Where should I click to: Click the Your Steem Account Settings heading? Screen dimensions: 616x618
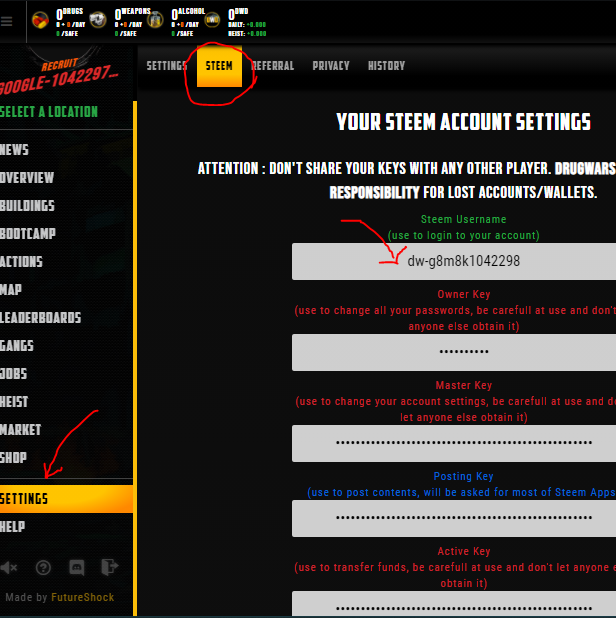463,122
